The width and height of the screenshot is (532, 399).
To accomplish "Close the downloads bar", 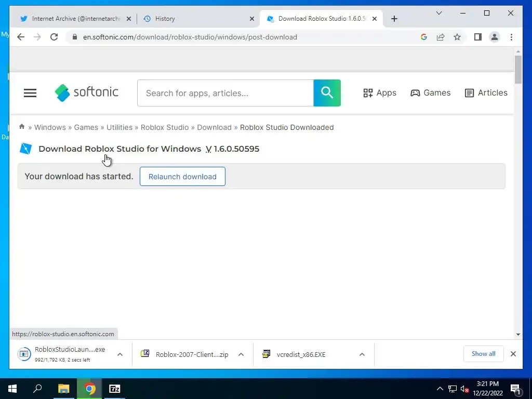I will pyautogui.click(x=513, y=354).
